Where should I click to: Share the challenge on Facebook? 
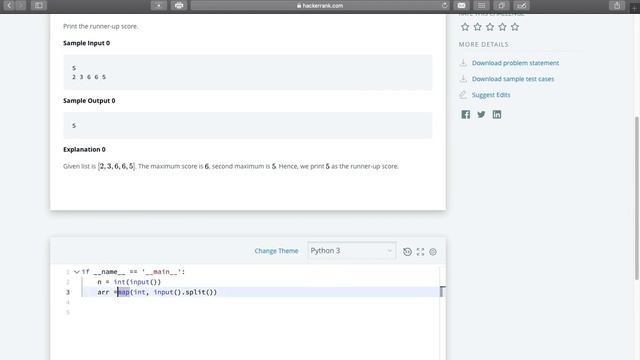point(466,114)
